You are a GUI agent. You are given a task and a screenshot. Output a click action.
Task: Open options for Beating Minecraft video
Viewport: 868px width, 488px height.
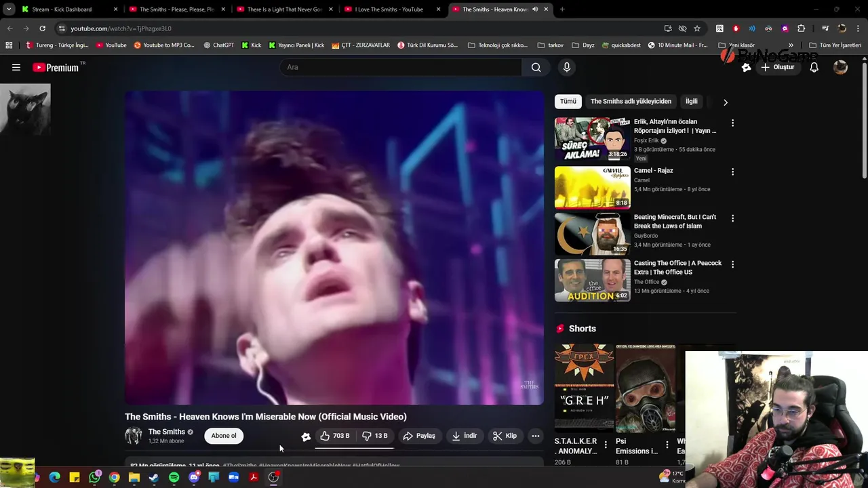point(732,218)
